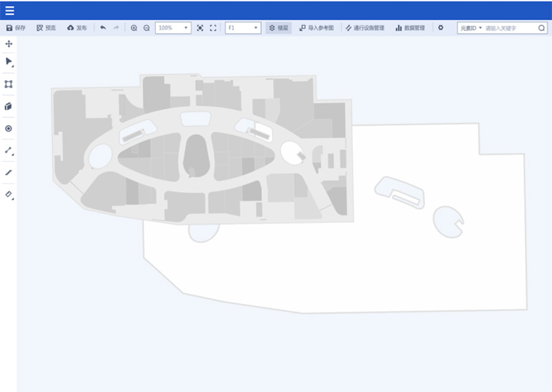Screen dimensions: 552x392
Task: Click the undo arrow icon
Action: 103,28
